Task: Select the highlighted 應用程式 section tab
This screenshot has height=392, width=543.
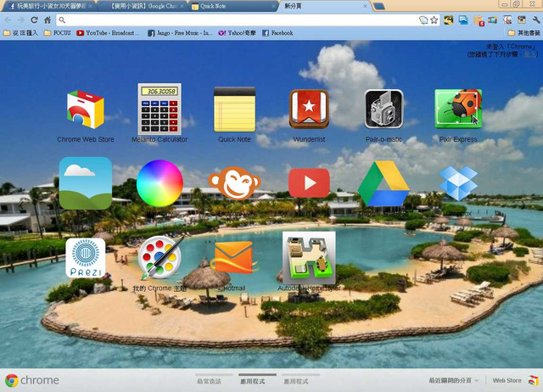Action: pos(253,381)
